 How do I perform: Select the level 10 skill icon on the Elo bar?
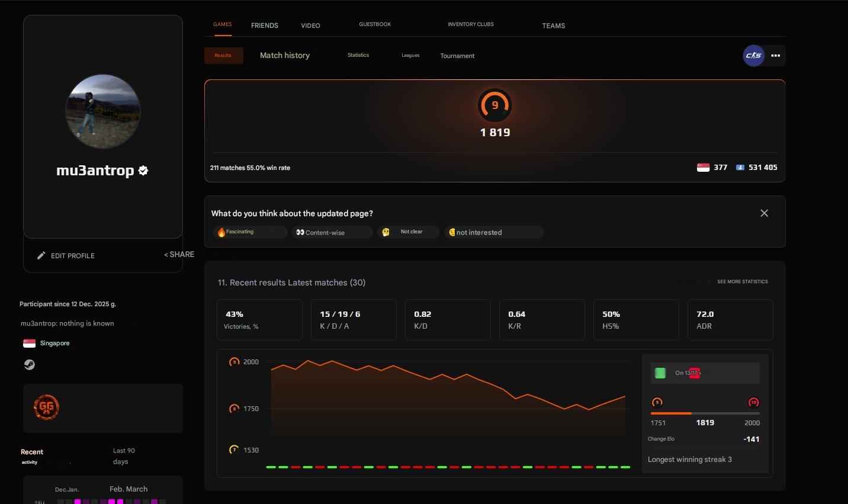click(753, 402)
